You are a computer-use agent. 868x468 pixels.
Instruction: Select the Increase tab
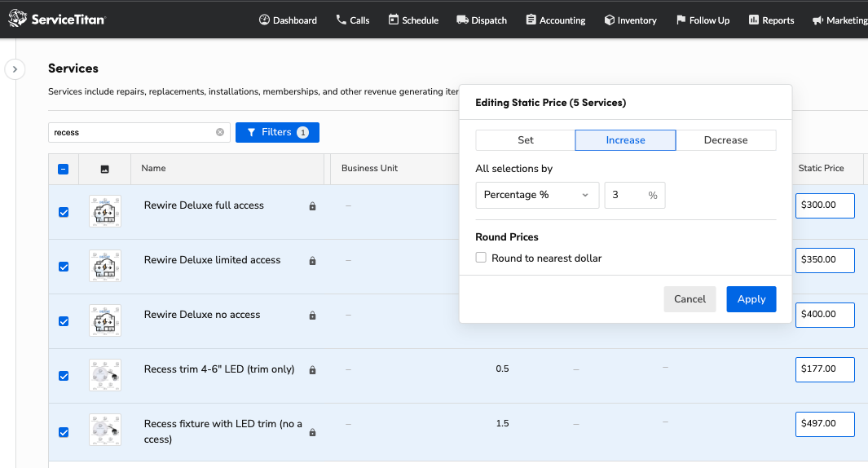point(626,140)
